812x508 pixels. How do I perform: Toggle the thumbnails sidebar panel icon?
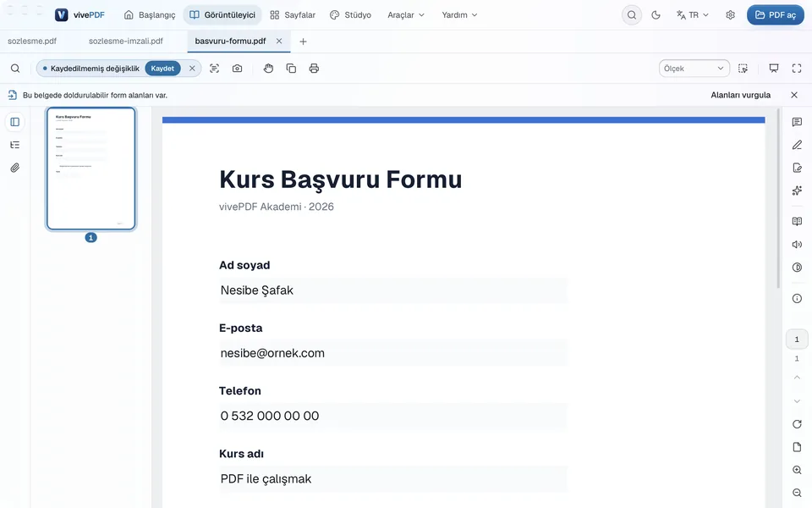coord(15,122)
